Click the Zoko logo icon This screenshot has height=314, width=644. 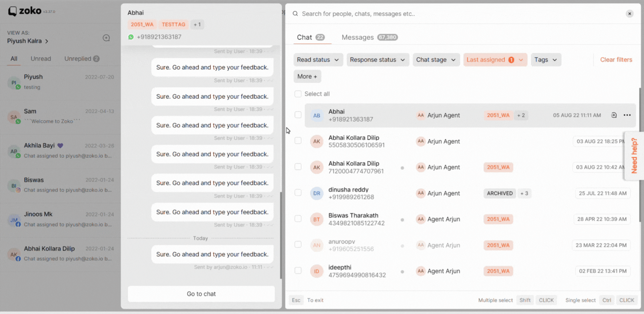(x=13, y=12)
